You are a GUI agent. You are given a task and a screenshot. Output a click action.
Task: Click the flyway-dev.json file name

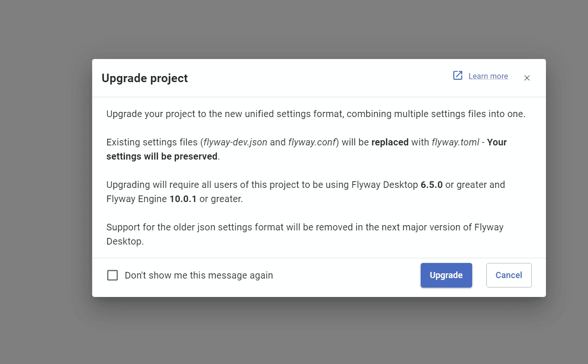tap(235, 142)
